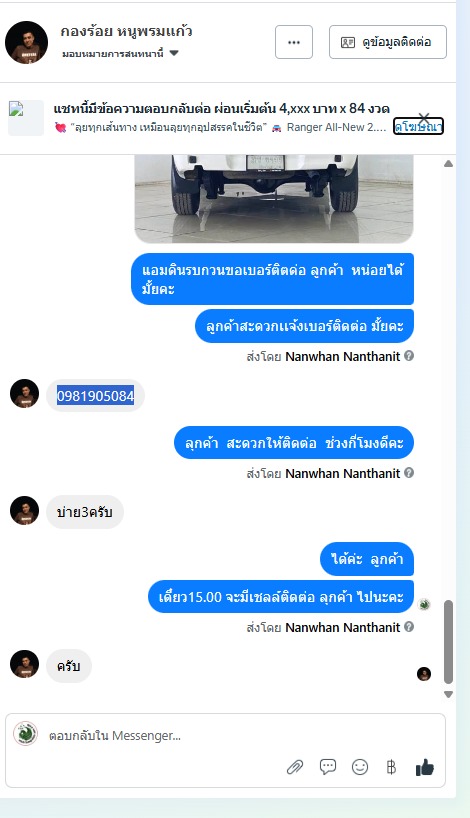Open saved replies speech bubble icon
Screen dimensions: 470x818
click(328, 767)
